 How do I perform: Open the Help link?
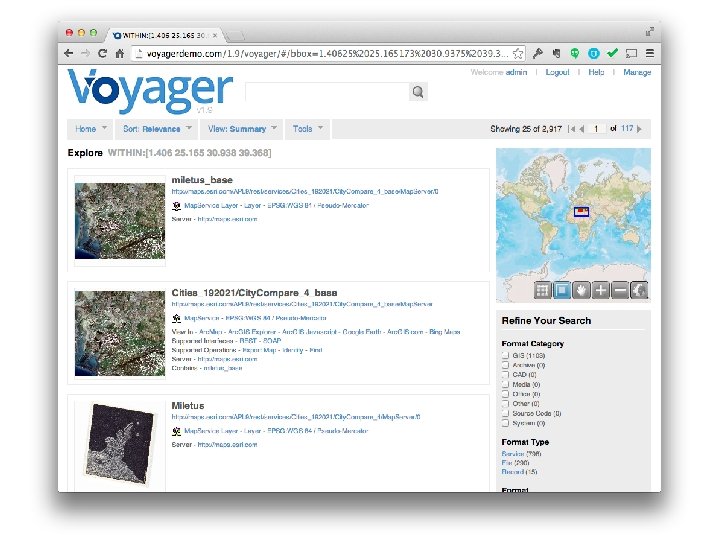[596, 72]
